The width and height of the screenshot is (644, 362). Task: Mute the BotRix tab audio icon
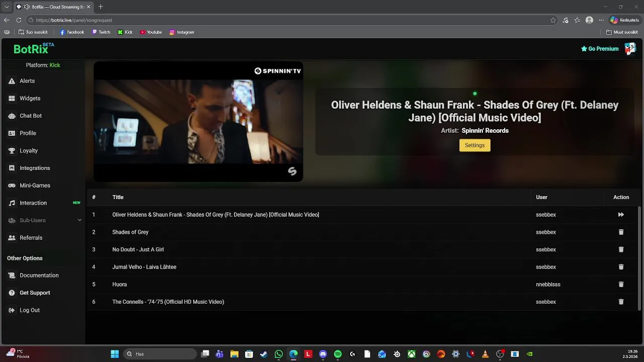[x=26, y=7]
